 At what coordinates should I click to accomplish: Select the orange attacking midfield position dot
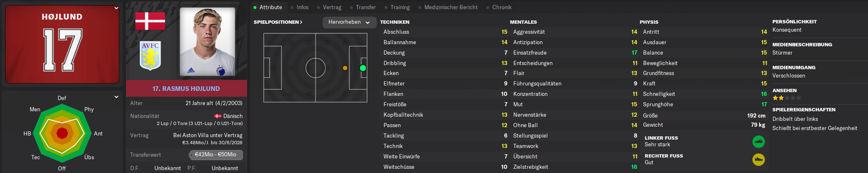tap(345, 68)
